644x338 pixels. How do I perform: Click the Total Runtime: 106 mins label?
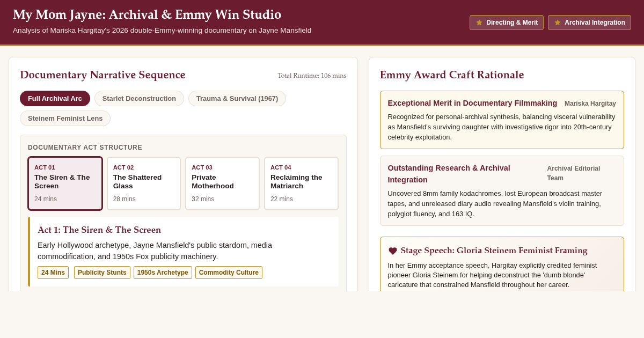click(312, 76)
